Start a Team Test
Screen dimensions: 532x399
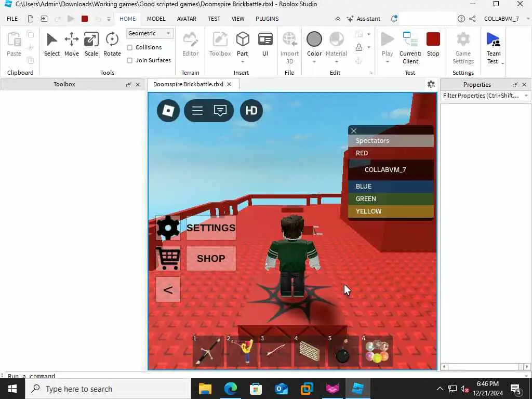pyautogui.click(x=493, y=47)
